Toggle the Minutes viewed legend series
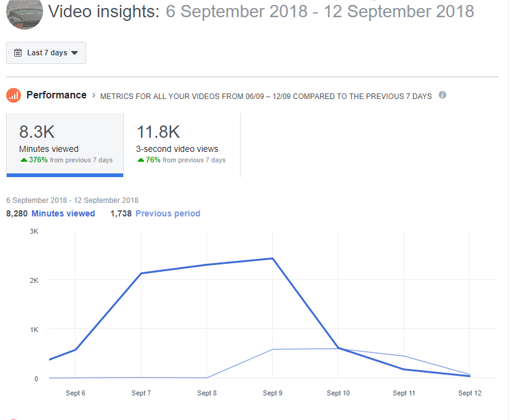The image size is (509, 420). point(63,213)
